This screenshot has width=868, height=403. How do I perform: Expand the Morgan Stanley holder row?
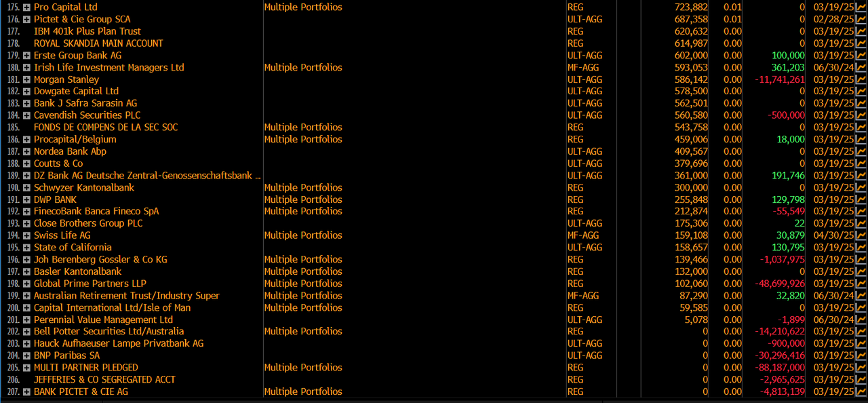click(26, 80)
